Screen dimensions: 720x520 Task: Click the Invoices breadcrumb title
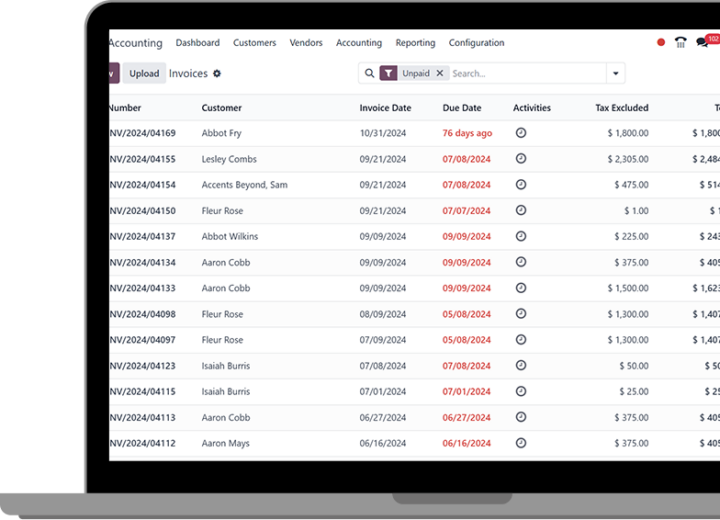tap(188, 73)
